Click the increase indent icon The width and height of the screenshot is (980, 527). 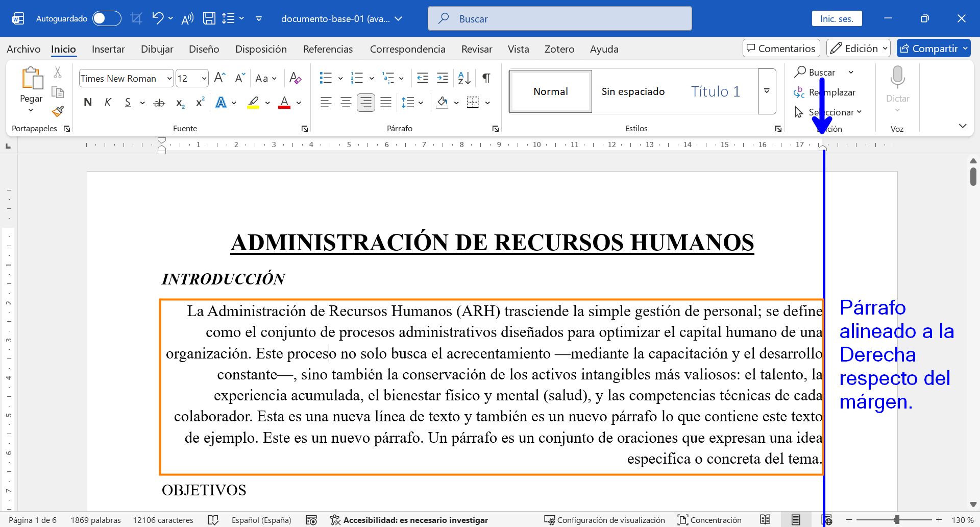(x=443, y=78)
